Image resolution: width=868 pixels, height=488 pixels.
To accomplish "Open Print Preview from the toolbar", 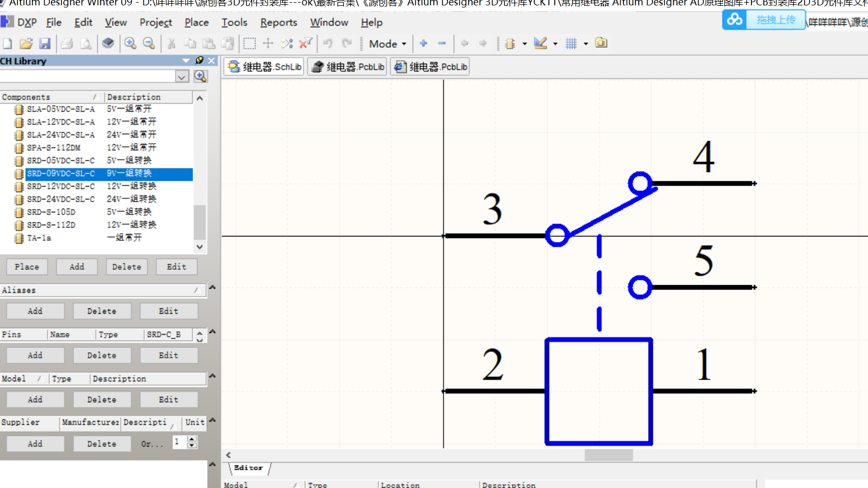I will coord(86,43).
